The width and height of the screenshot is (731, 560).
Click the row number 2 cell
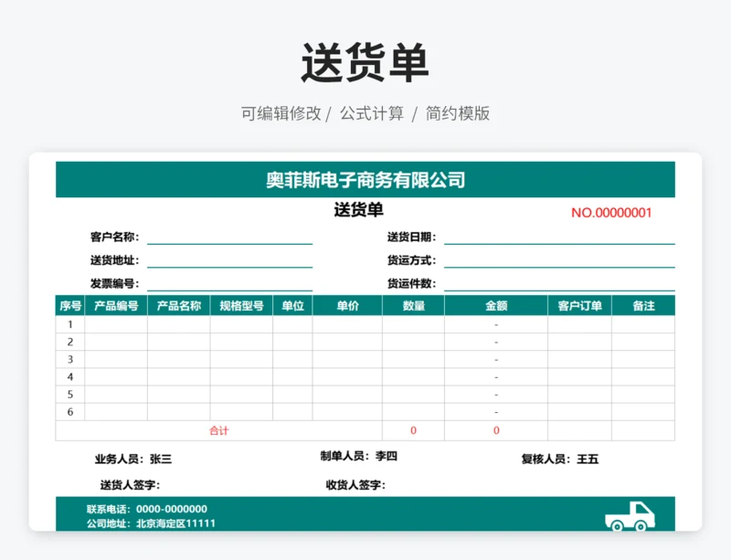point(70,342)
